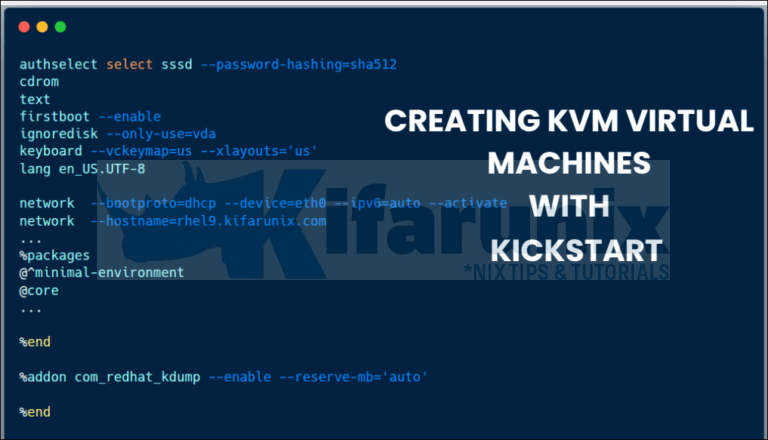Click the green maximize window dot
The height and width of the screenshot is (440, 768).
point(60,26)
